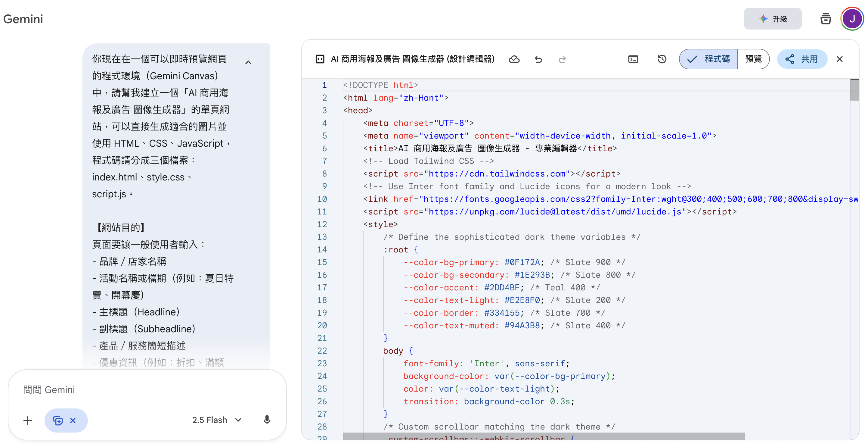868x444 pixels.
Task: Click the 共用 share button
Action: pyautogui.click(x=802, y=59)
